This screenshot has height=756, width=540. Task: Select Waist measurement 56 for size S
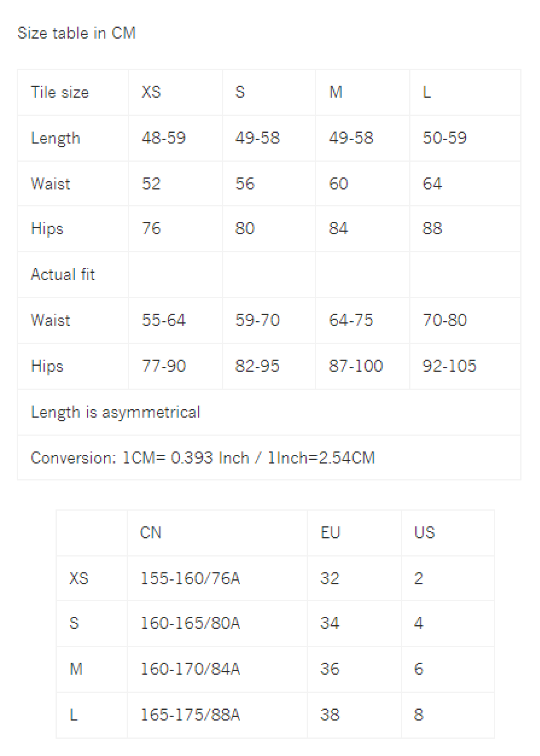pos(245,184)
